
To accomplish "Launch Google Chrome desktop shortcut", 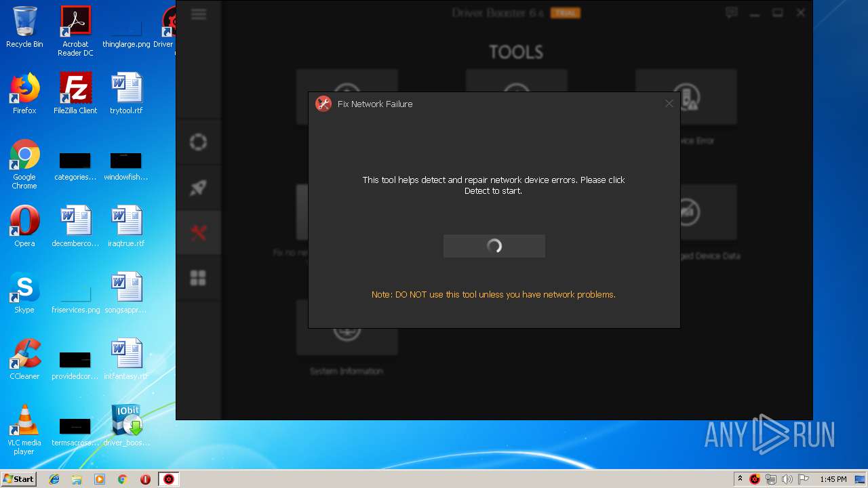I will [x=24, y=164].
